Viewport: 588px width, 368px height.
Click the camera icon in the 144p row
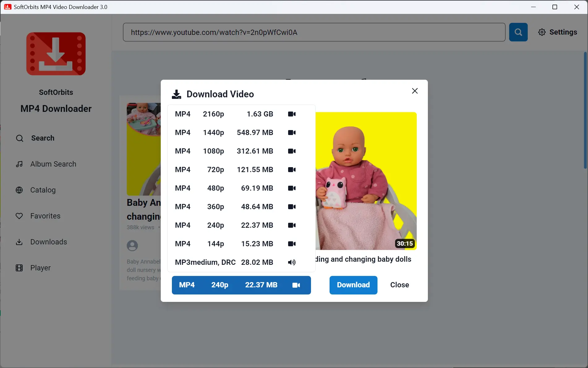(x=292, y=244)
